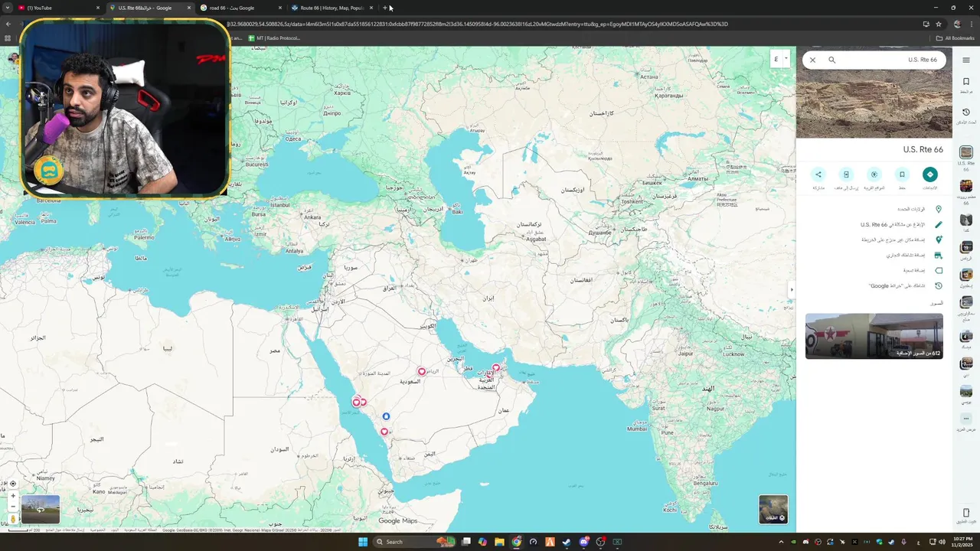Select the Send to phone button
The width and height of the screenshot is (980, 551).
(846, 174)
